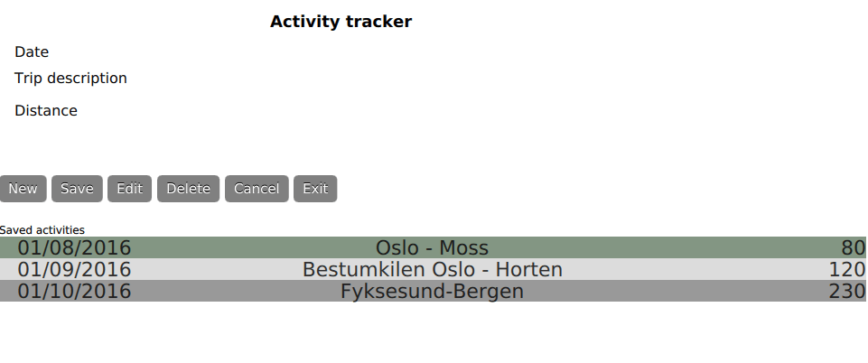Screen dimensions: 868x363
Task: Click the date 01/10/2016
Action: [x=74, y=291]
